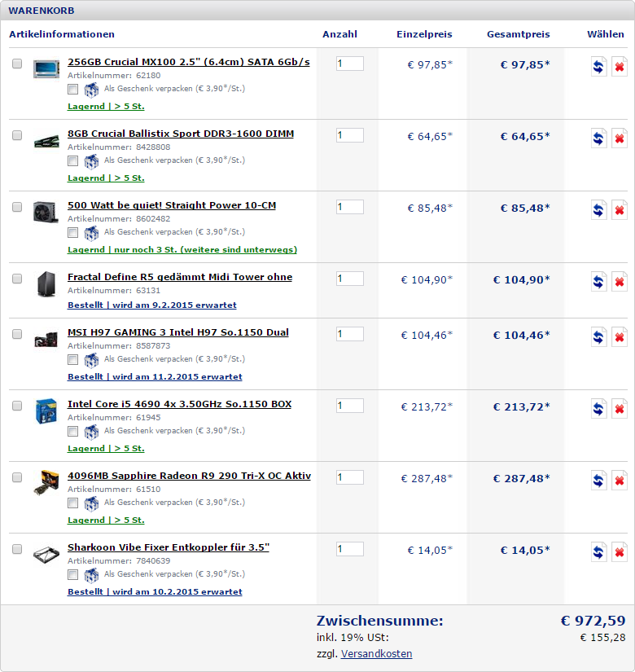Click stock status 'nur noch 3 St.' link
The width and height of the screenshot is (635, 672).
[182, 249]
